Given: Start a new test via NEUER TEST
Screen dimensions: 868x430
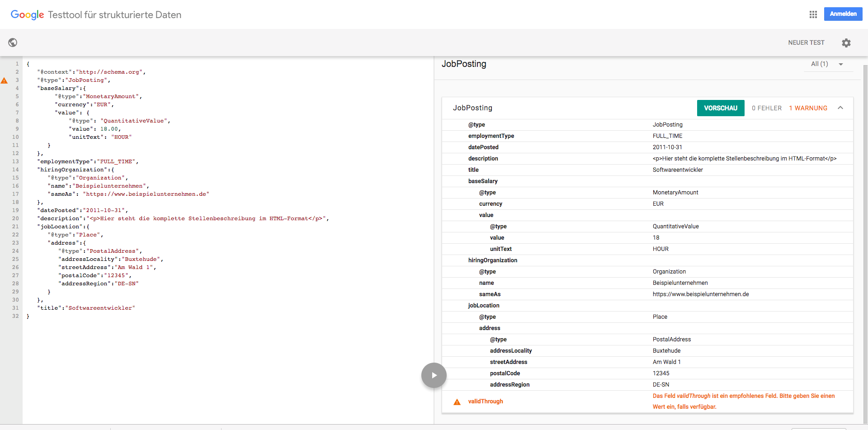Looking at the screenshot, I should [806, 43].
